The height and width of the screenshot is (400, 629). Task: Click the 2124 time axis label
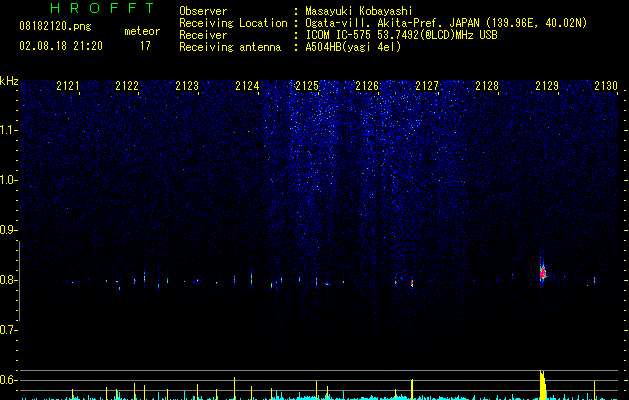(x=247, y=86)
